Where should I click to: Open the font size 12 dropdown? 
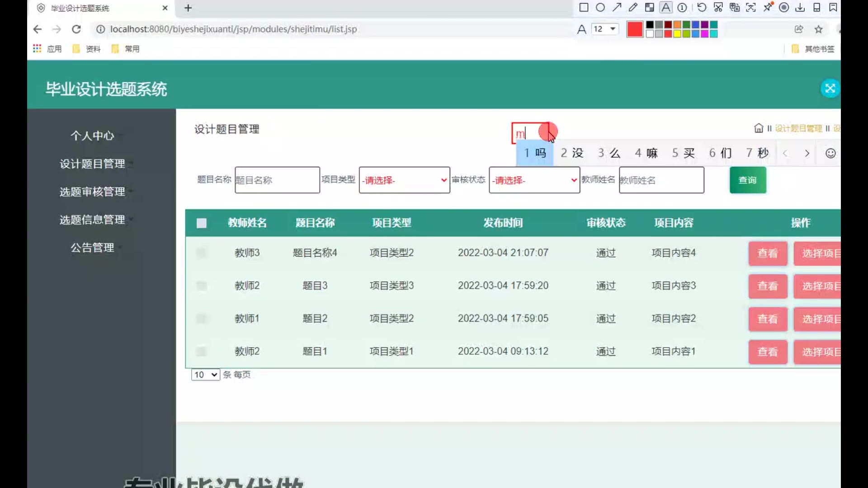tap(605, 29)
